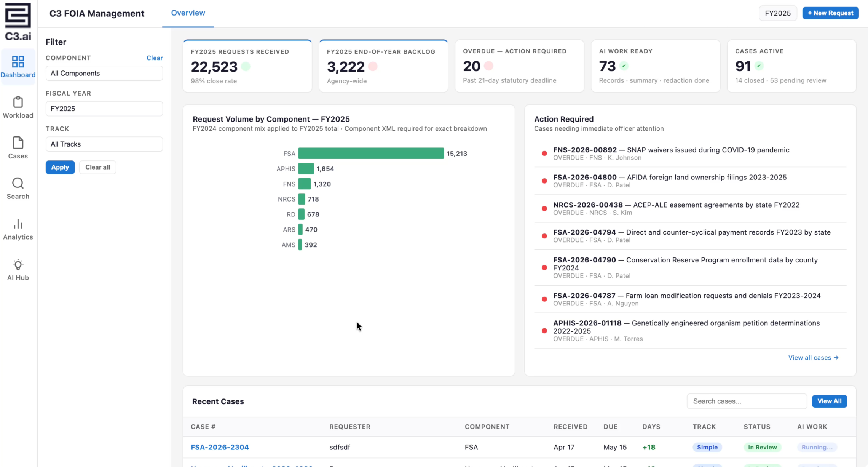
Task: Select the FY2025 year selector in header
Action: point(778,13)
